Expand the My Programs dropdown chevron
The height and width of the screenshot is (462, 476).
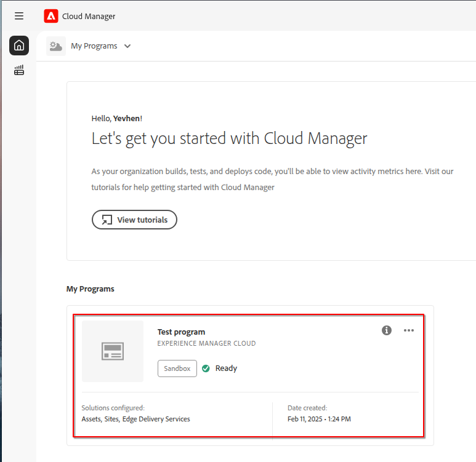(127, 46)
